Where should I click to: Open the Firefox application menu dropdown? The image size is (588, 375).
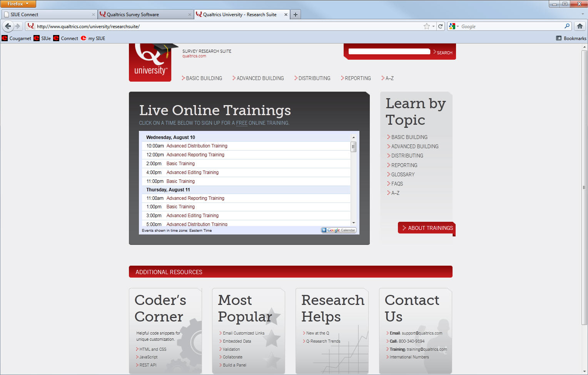click(18, 4)
